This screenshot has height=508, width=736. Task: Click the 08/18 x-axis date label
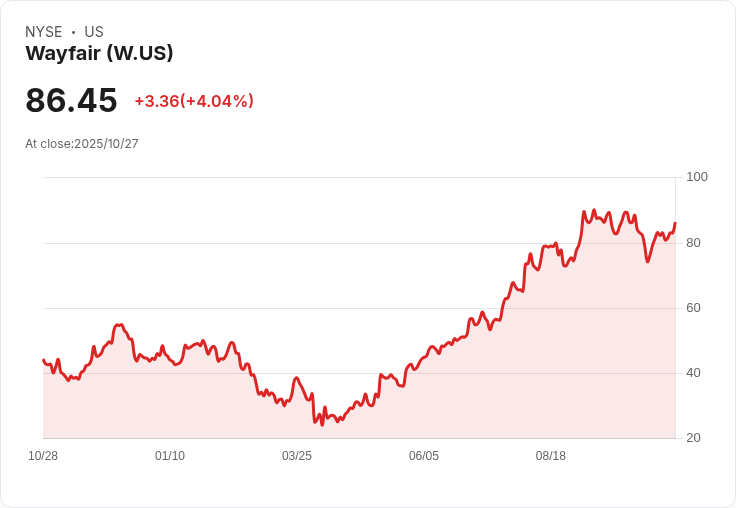tap(551, 456)
